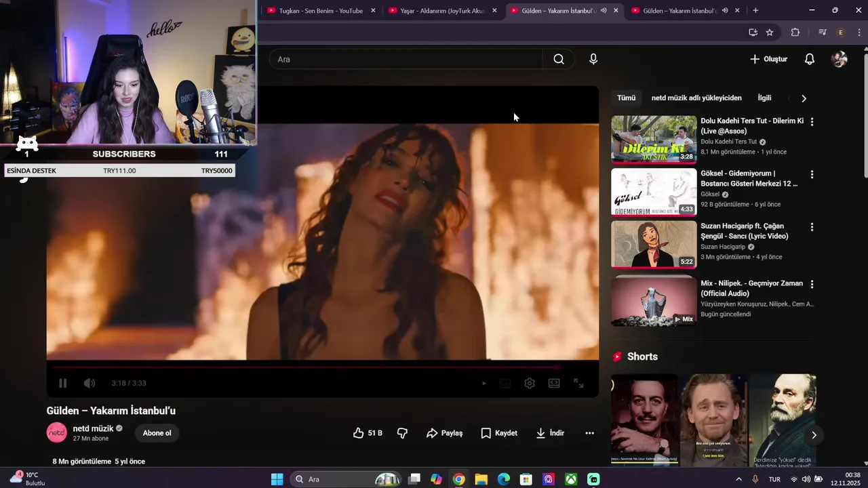Click the Kaydet save button
The width and height of the screenshot is (868, 488).
pyautogui.click(x=499, y=433)
